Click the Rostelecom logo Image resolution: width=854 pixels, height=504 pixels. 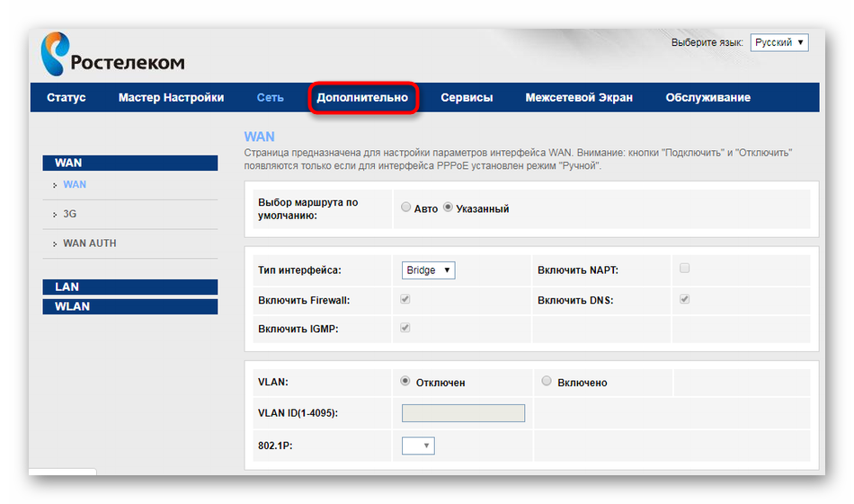pyautogui.click(x=112, y=56)
